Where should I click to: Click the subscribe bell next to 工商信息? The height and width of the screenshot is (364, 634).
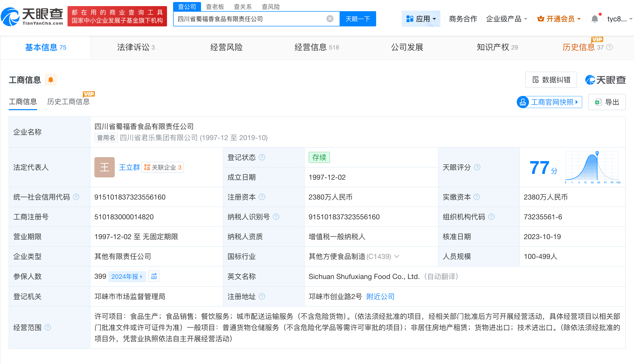[x=51, y=79]
